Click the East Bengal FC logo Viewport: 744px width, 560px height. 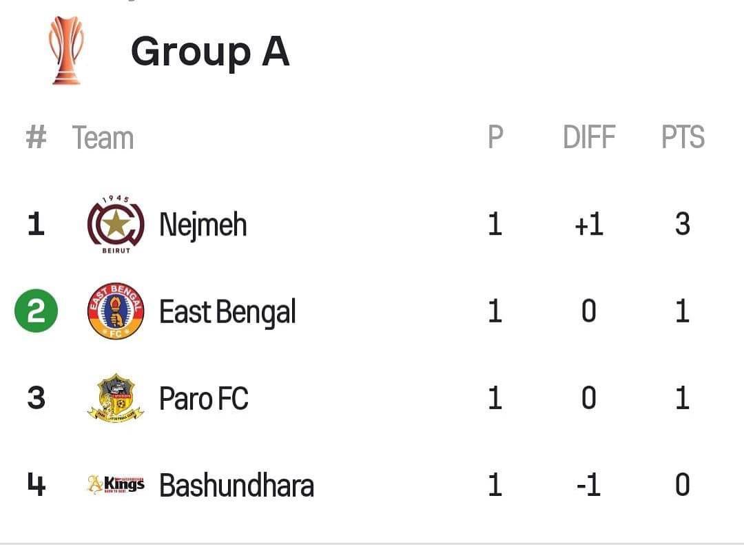coord(115,311)
